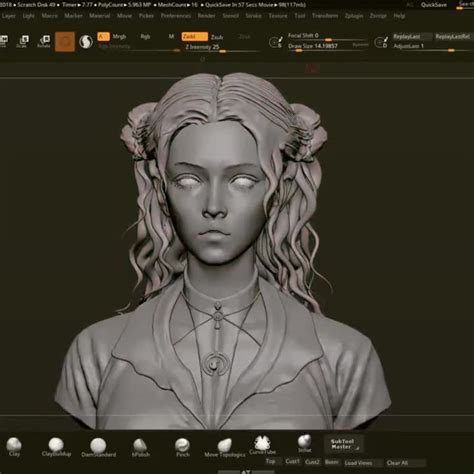The height and width of the screenshot is (474, 474).
Task: Open the Layer menu
Action: coord(9,16)
